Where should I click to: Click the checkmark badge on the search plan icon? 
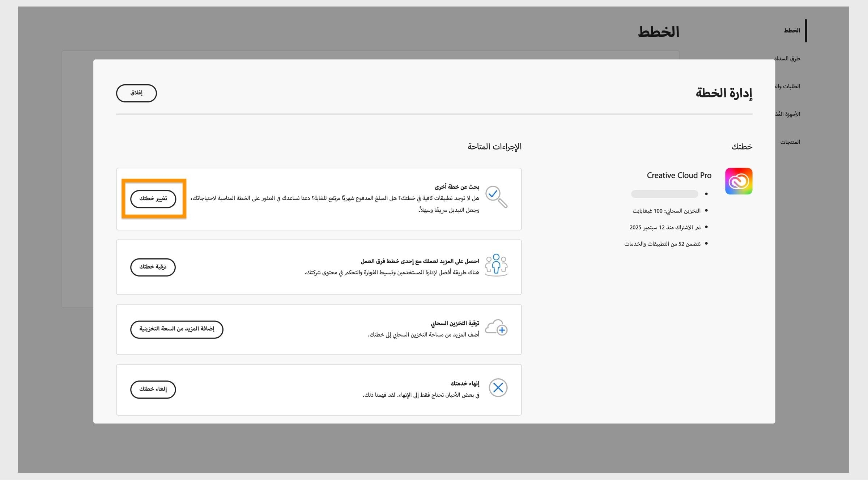(x=492, y=193)
